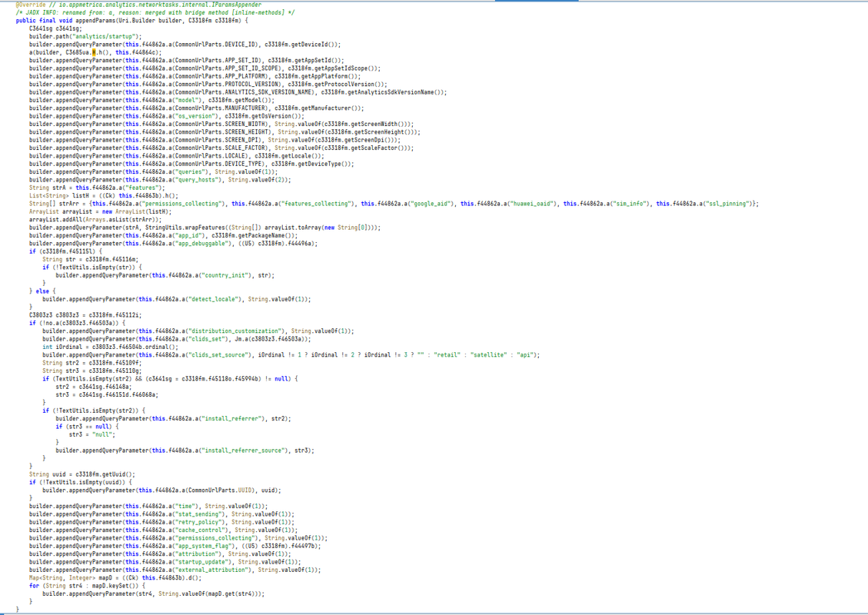Image resolution: width=868 pixels, height=615 pixels.
Task: Click the iOrdinal variable declaration
Action: click(69, 347)
